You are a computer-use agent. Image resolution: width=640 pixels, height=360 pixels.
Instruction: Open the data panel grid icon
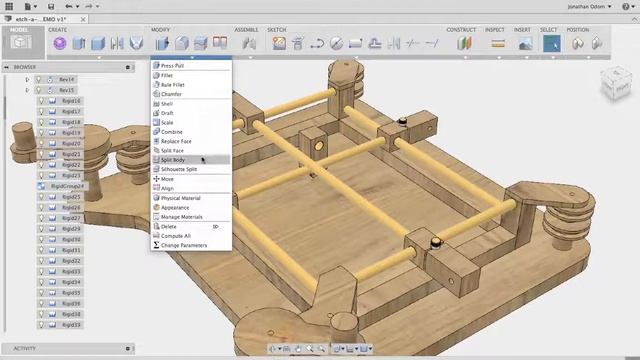[9, 6]
